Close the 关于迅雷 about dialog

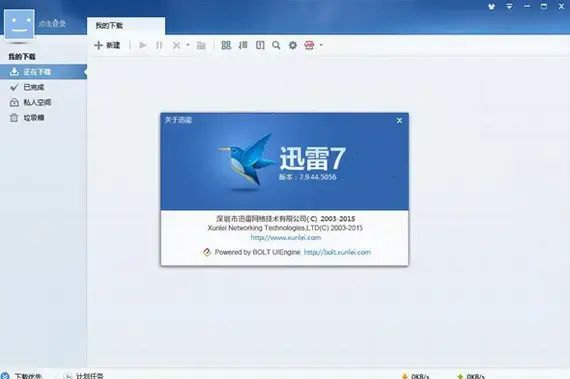point(399,120)
